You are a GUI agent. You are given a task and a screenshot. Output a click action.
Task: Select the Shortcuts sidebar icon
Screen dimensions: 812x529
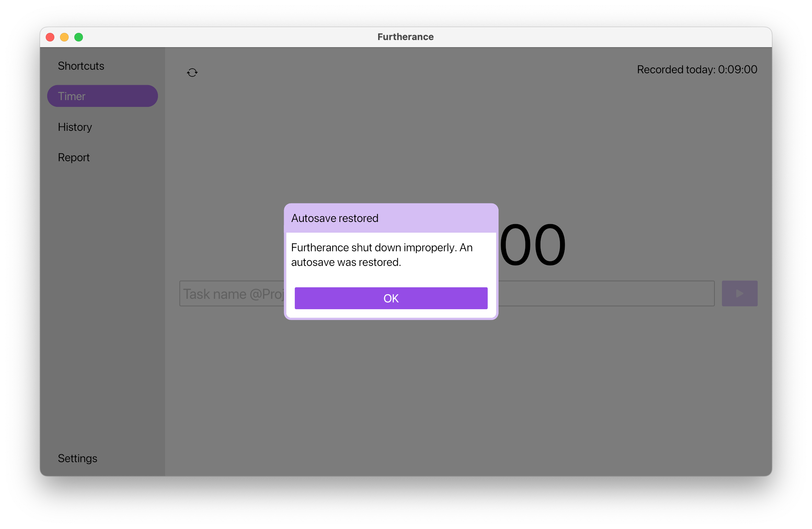coord(81,65)
